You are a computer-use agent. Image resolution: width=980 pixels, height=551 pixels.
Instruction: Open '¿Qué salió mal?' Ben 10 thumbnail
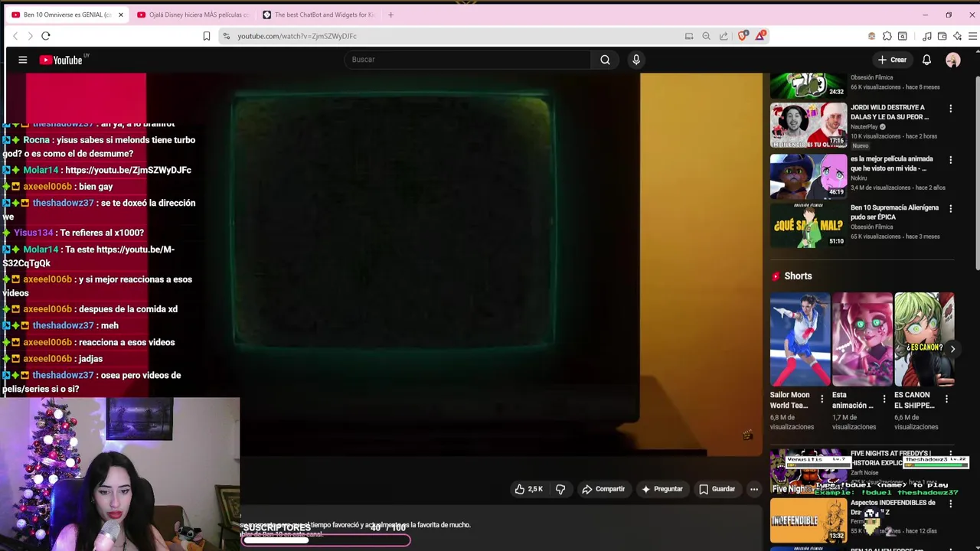pos(808,225)
